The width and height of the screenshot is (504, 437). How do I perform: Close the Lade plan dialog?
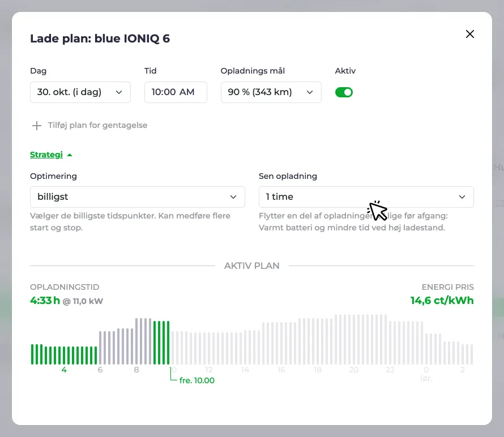click(469, 34)
